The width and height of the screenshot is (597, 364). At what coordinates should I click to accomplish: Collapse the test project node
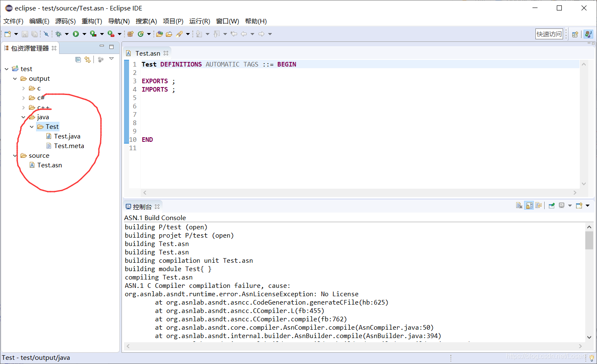(7, 69)
